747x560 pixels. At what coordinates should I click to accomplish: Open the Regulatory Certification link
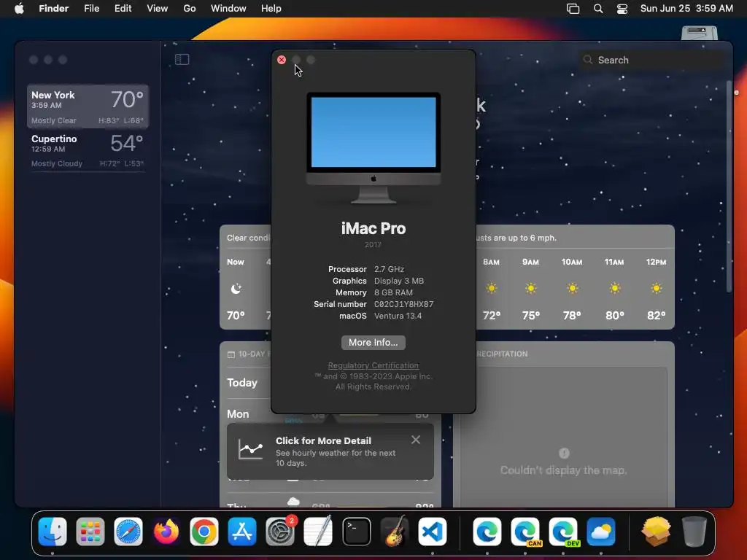click(x=373, y=365)
